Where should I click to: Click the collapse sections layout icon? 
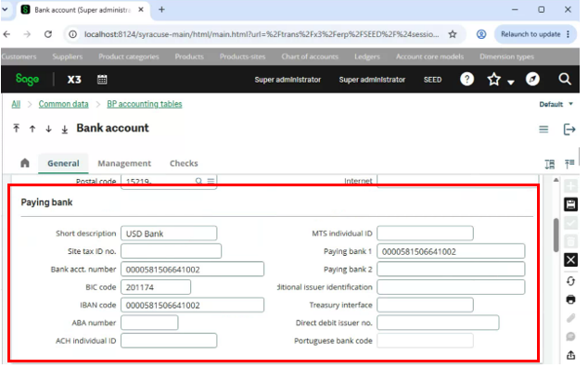(x=569, y=164)
